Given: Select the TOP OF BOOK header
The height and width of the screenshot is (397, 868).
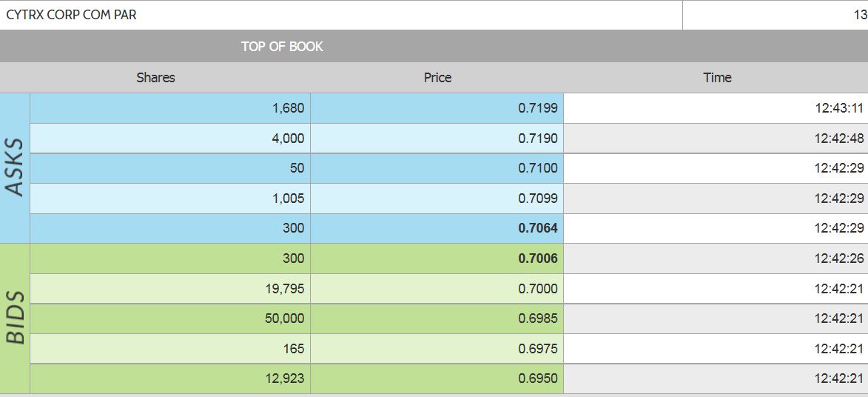Looking at the screenshot, I should (282, 47).
